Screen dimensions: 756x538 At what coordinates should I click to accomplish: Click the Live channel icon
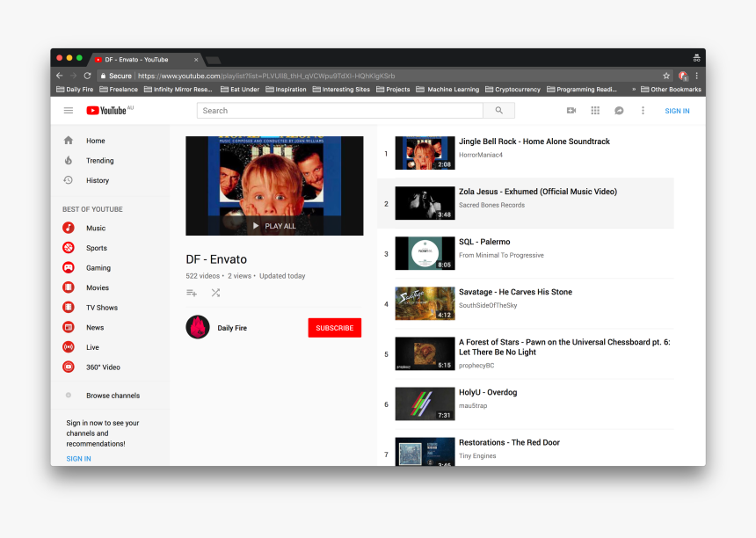click(69, 347)
